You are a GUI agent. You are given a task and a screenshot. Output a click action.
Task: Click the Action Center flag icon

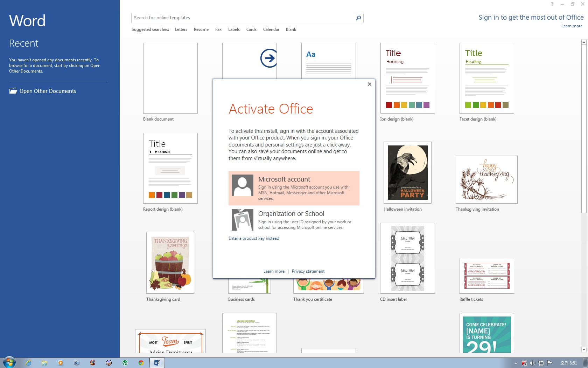(x=549, y=363)
